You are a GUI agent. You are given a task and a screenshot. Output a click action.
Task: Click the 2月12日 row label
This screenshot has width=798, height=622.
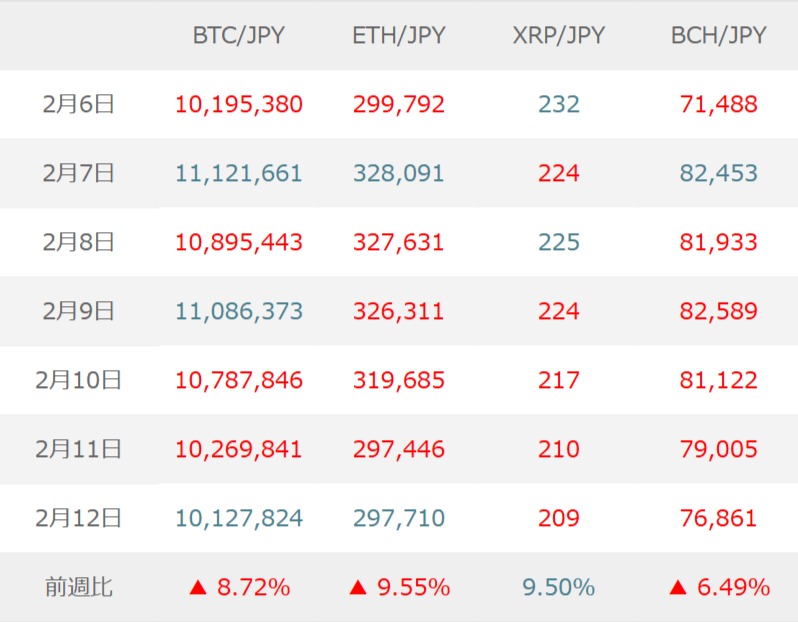point(79,518)
